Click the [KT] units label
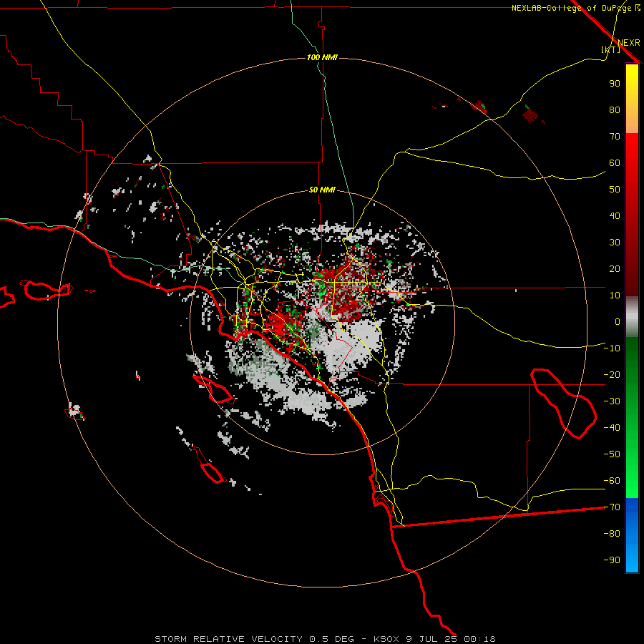The height and width of the screenshot is (644, 644). coord(610,49)
